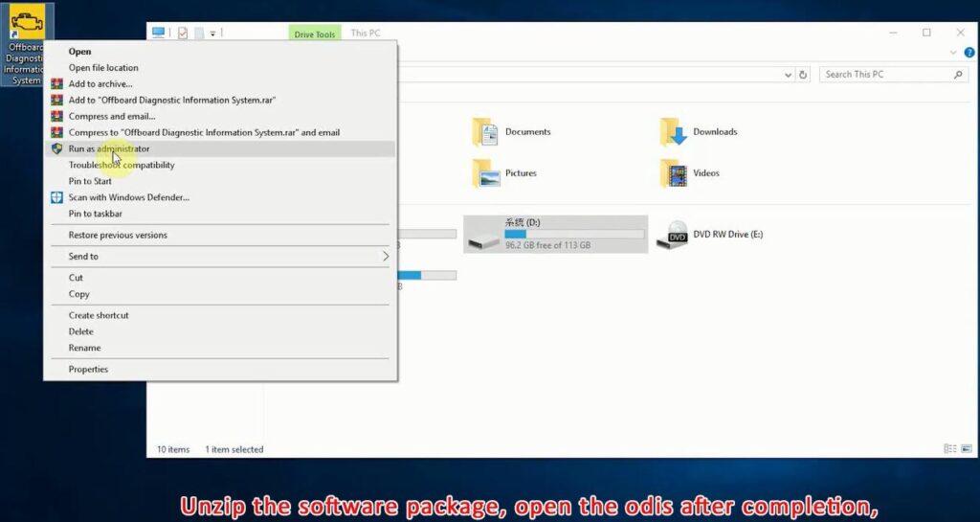
Task: Click the refresh button beside the address bar
Action: (x=803, y=75)
